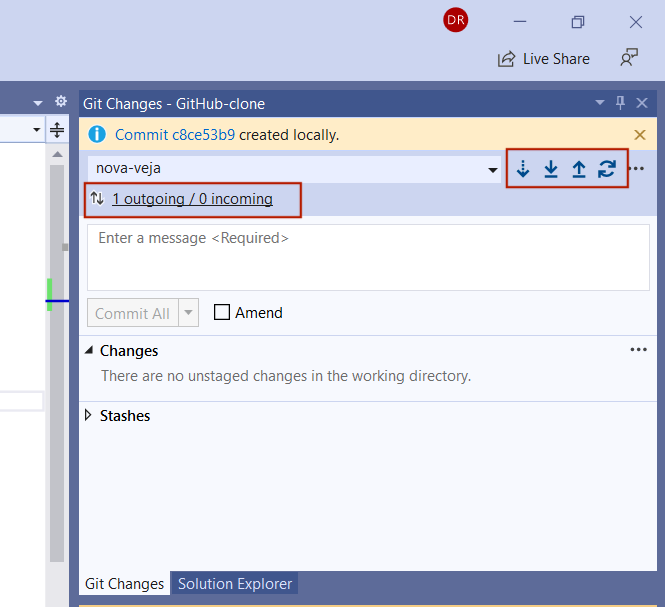Select the Git Changes bottom tab
This screenshot has width=665, height=607.
click(124, 584)
